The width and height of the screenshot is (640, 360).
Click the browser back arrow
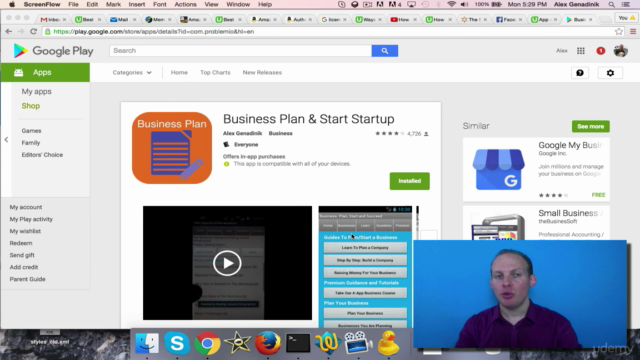coord(9,31)
